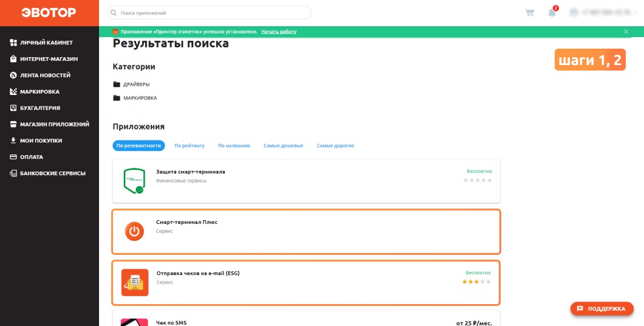Image resolution: width=644 pixels, height=326 pixels.
Task: Open Отправка чеков на e-mail (ESG) title
Action: (198, 273)
